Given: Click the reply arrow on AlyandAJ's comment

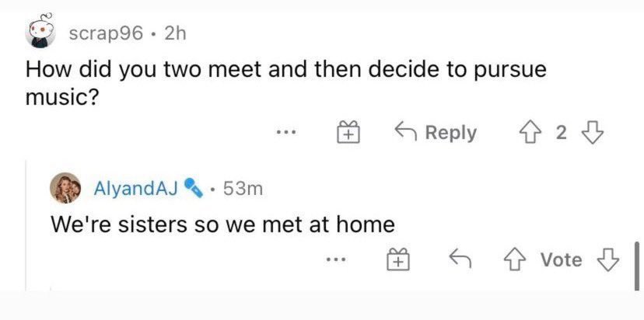Looking at the screenshot, I should pyautogui.click(x=460, y=260).
